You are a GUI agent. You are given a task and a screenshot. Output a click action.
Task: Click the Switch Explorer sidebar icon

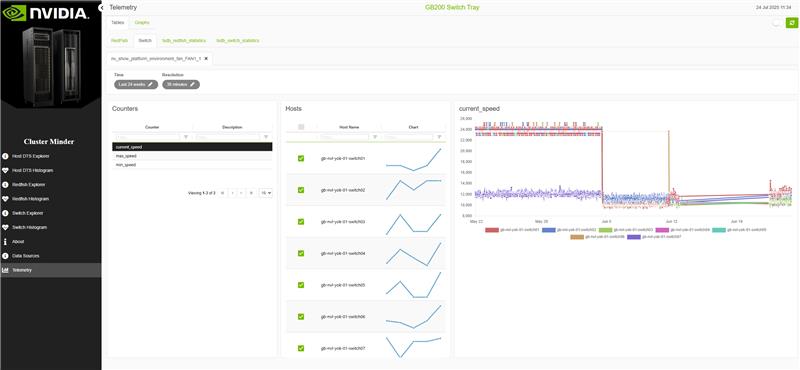pyautogui.click(x=5, y=213)
